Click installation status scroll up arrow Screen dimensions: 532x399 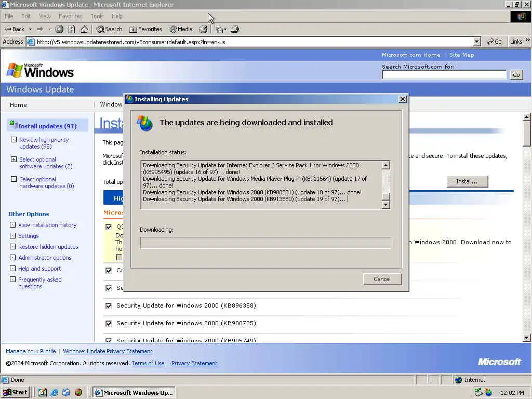386,165
